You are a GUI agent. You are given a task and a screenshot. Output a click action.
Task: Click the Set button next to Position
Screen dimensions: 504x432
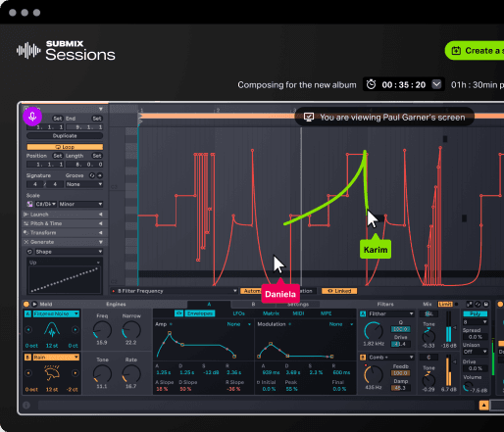(58, 156)
